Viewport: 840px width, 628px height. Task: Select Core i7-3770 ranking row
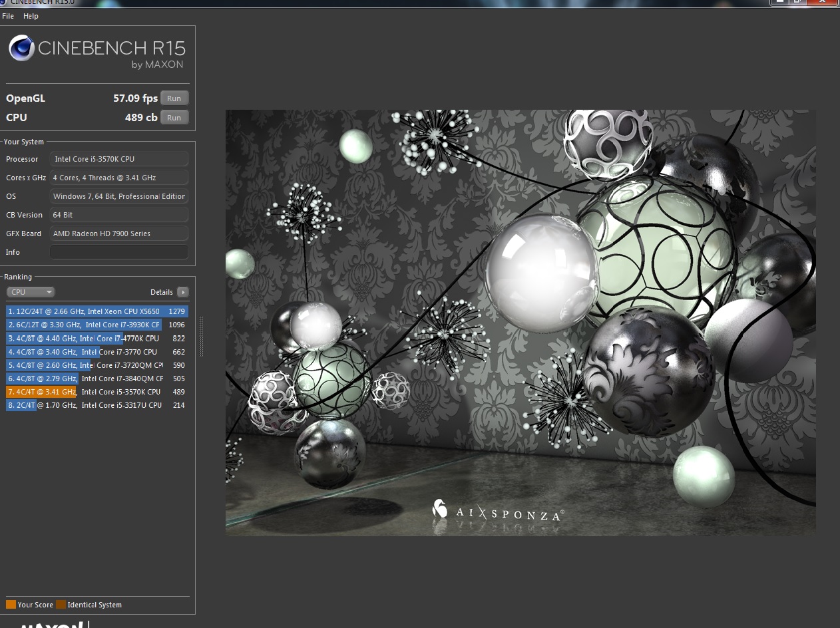click(97, 351)
